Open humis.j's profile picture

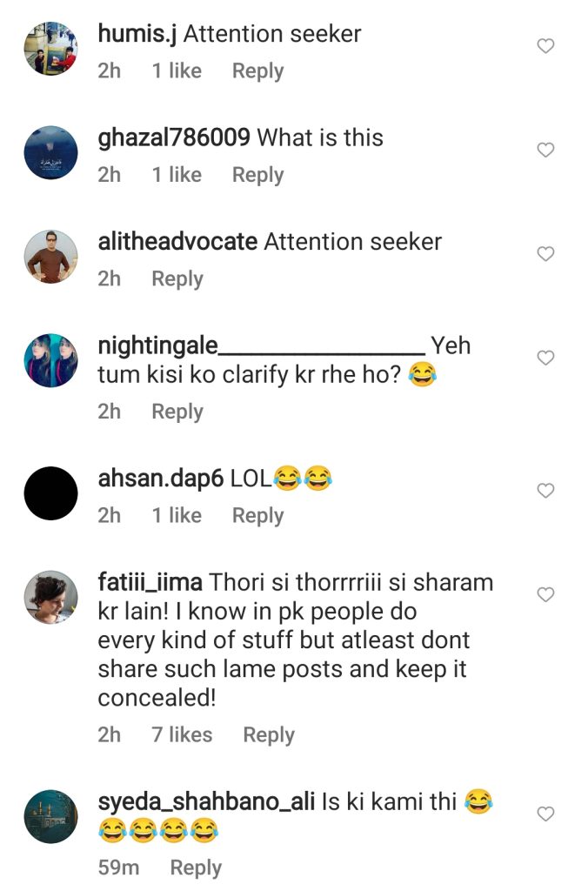(x=50, y=49)
